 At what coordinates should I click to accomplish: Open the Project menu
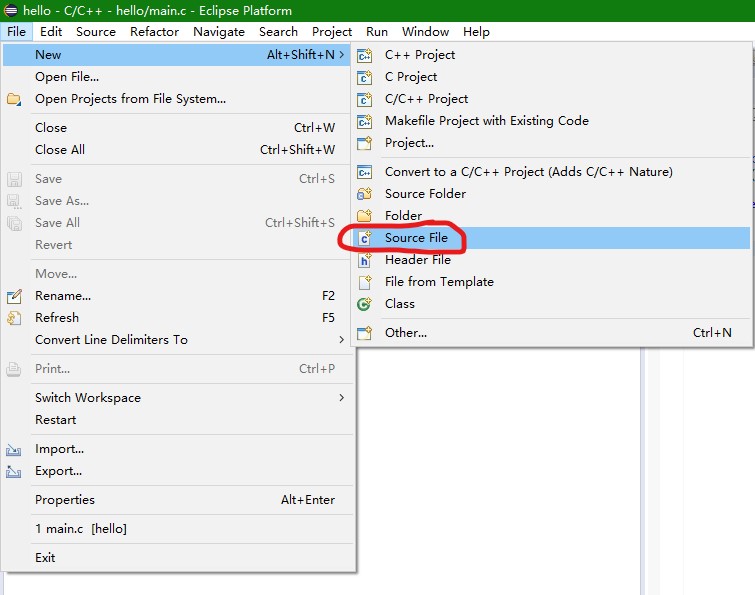(332, 32)
